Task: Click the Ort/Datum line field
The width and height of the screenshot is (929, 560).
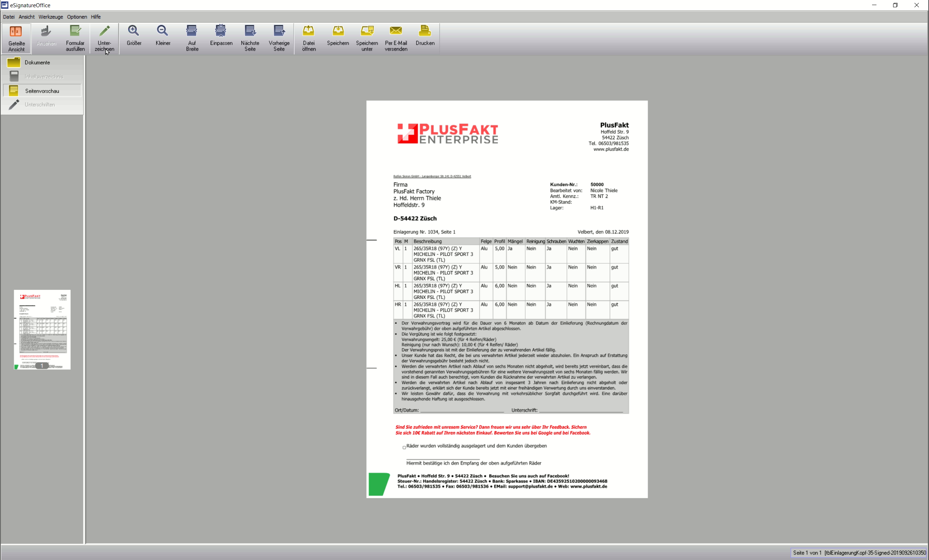Action: 462,411
